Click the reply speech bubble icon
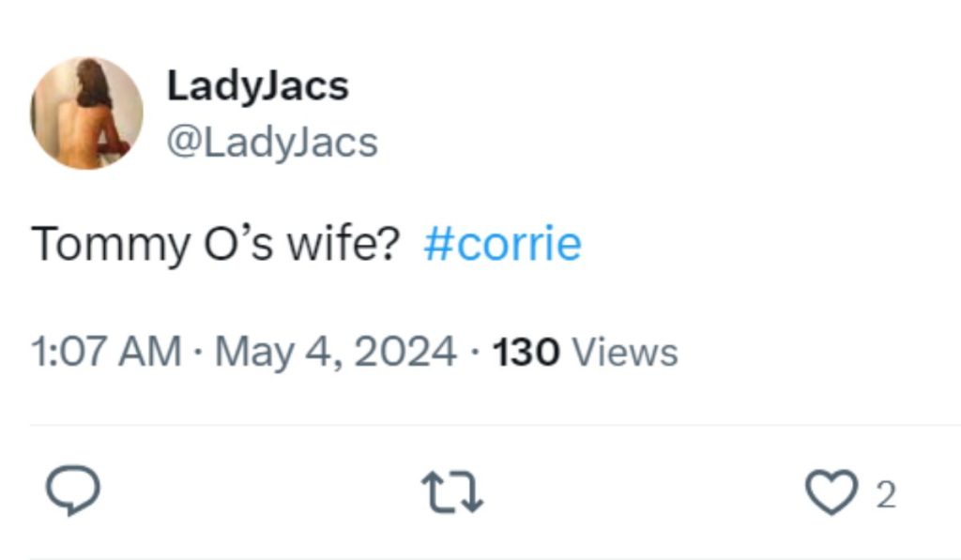This screenshot has height=560, width=961. point(72,492)
